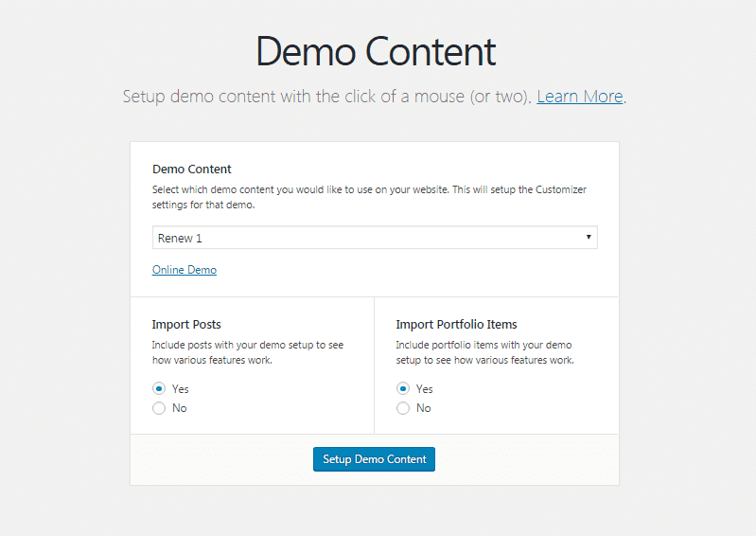The image size is (756, 536).
Task: Click the Import Portfolio Items heading
Action: (456, 325)
